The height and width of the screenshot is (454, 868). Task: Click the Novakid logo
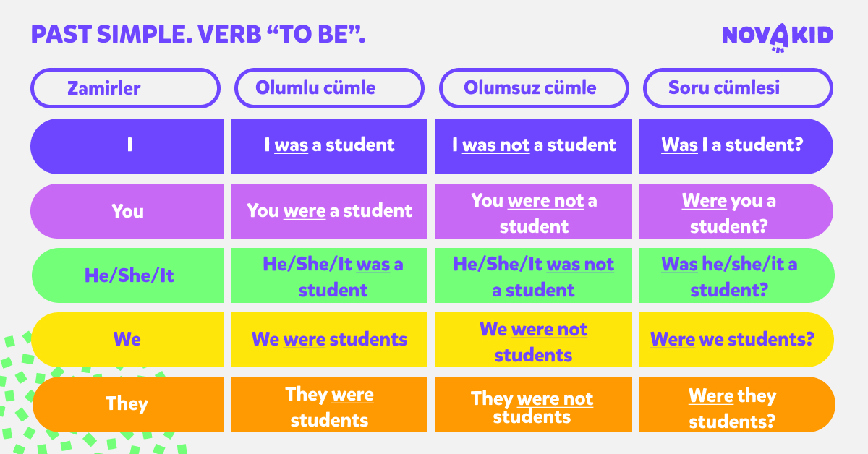(x=778, y=36)
